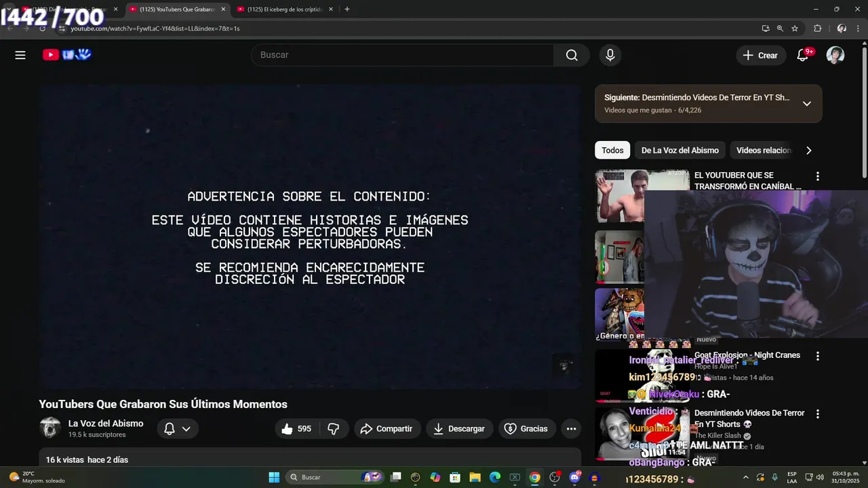Dislike the video with thumbs down
868x488 pixels.
(334, 428)
